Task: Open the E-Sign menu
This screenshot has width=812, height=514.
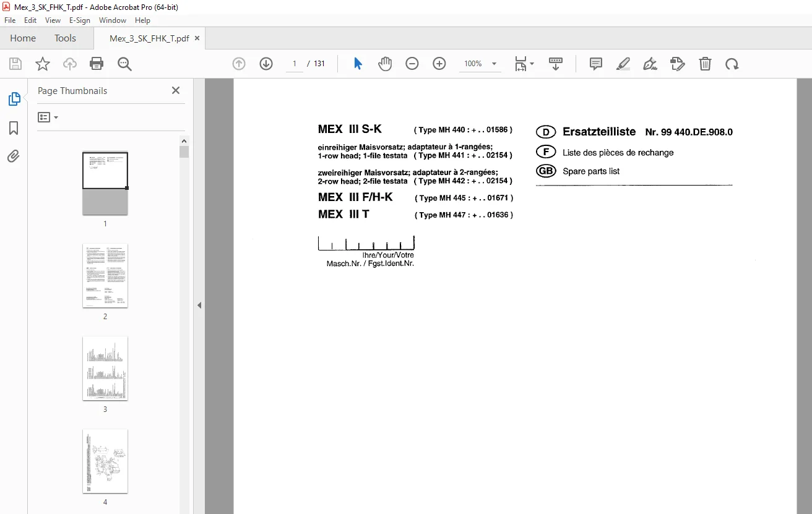Action: [80, 20]
